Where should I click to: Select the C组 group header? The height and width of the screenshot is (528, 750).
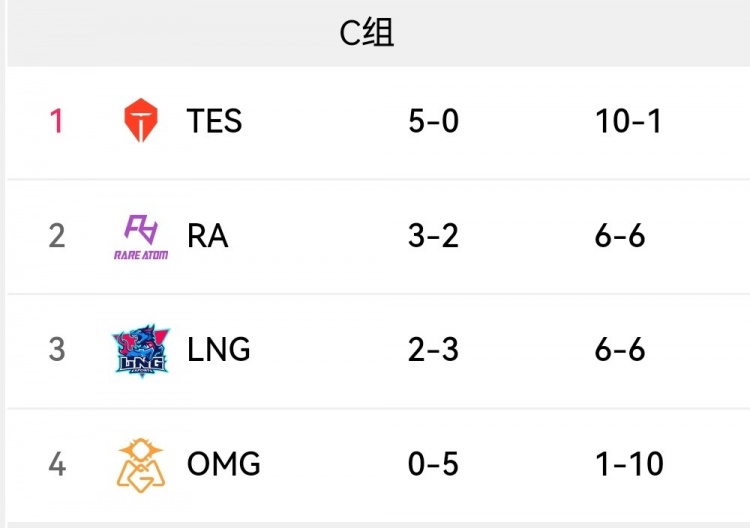click(x=367, y=33)
